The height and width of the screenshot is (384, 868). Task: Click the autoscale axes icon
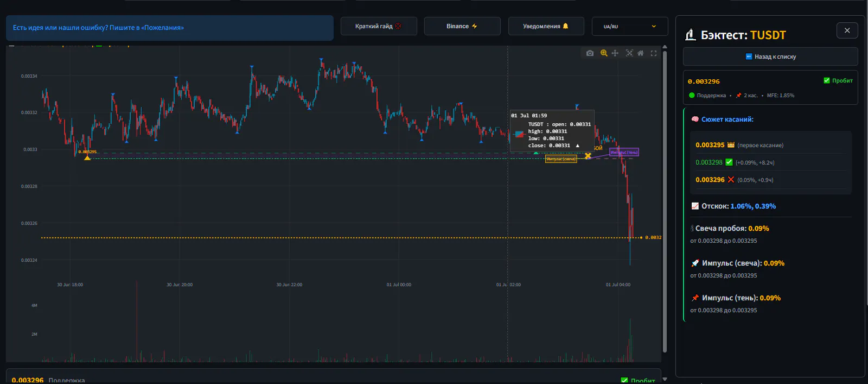click(629, 53)
